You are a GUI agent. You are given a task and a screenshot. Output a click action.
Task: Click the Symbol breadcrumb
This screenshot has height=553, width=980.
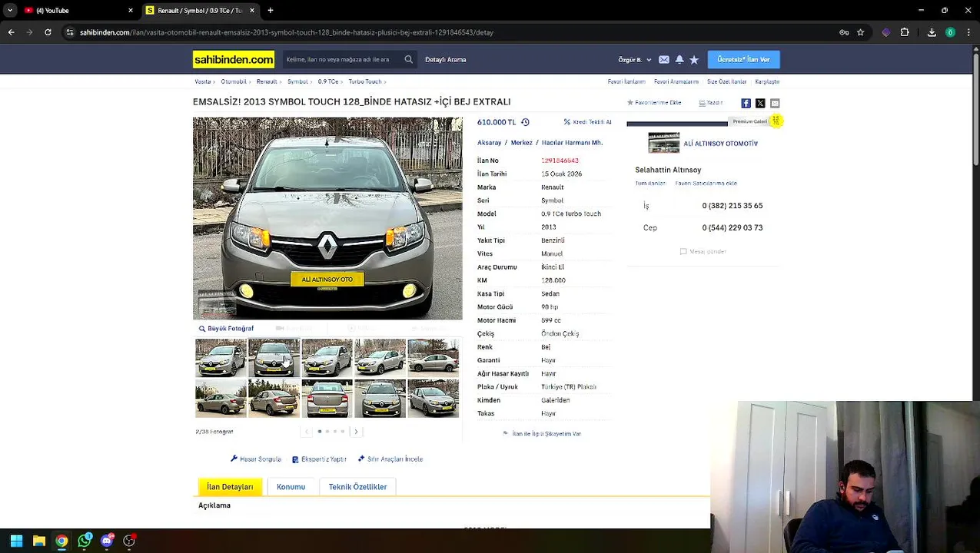pos(297,81)
